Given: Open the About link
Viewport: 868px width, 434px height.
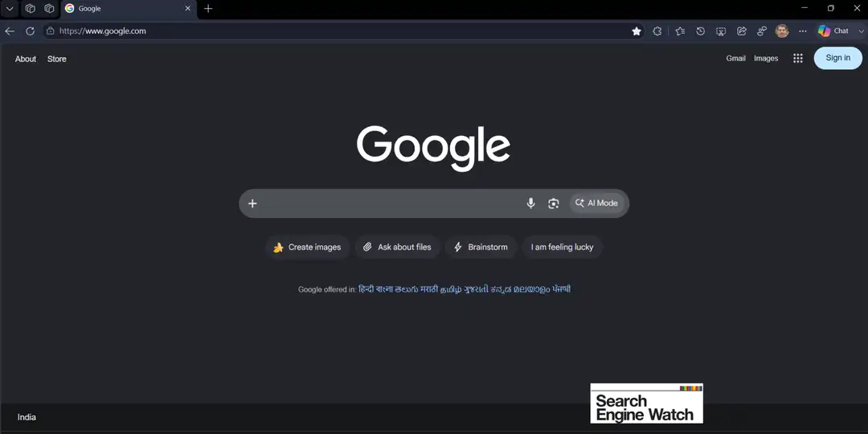Looking at the screenshot, I should pos(26,59).
